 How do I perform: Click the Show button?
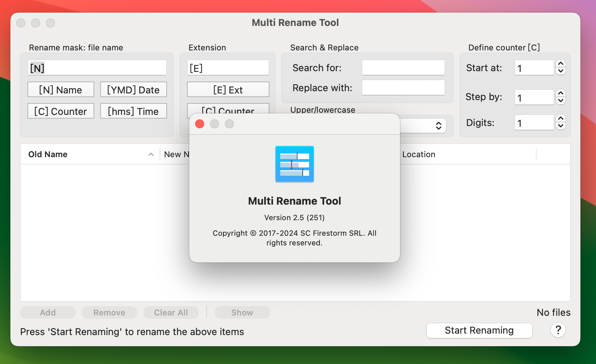pos(242,312)
